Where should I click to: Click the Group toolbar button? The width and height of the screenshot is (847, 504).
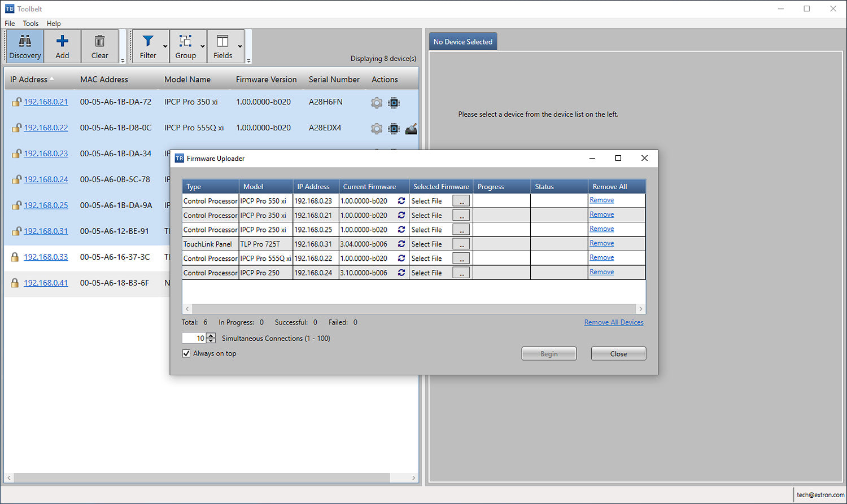coord(185,46)
